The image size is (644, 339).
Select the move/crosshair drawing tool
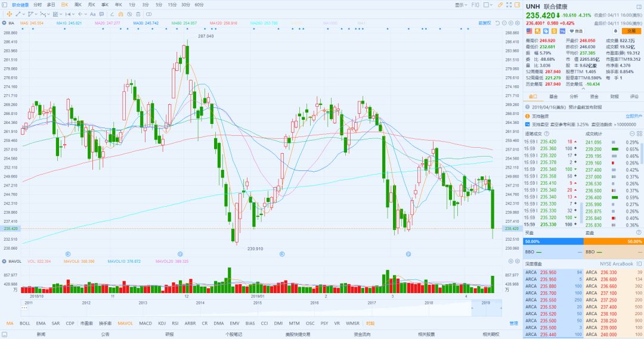coord(10,14)
